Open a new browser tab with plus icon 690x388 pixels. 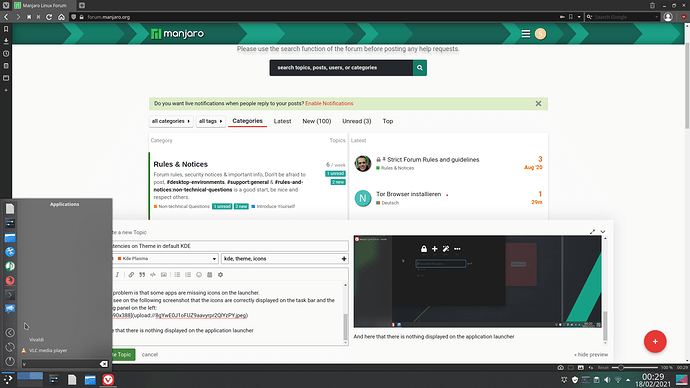coord(82,5)
